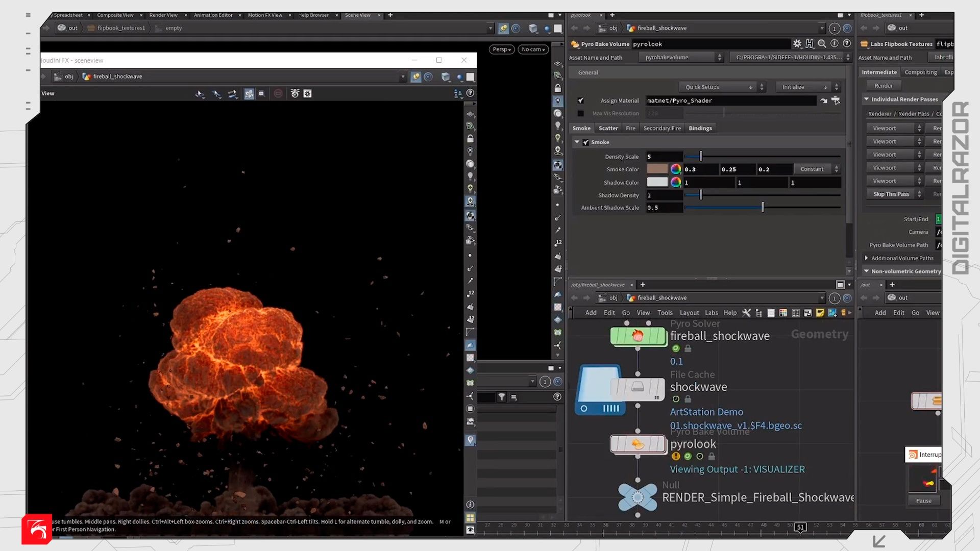Toggle the Smoke section enable checkbox

coord(586,142)
